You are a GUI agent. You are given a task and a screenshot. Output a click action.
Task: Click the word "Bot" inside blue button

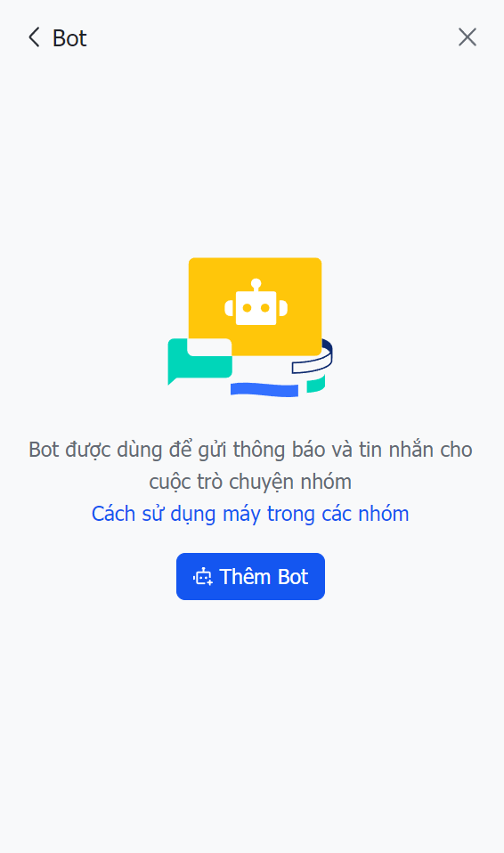pos(293,577)
